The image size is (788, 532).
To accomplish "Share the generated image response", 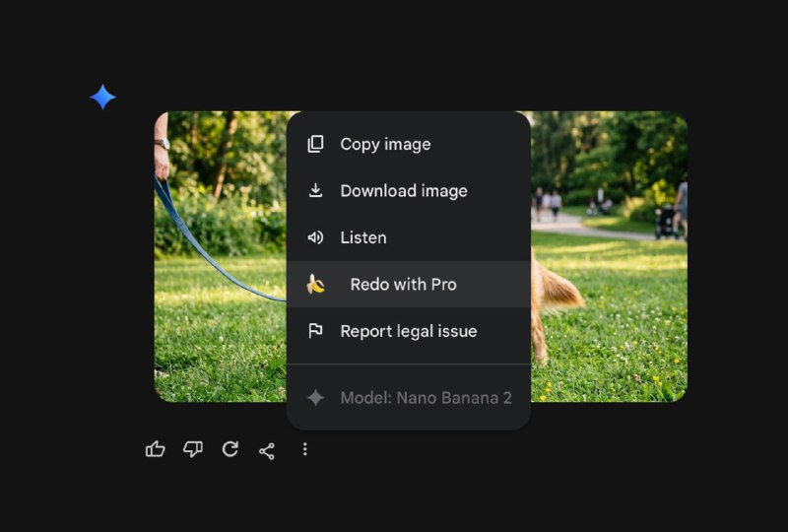I will tap(267, 450).
